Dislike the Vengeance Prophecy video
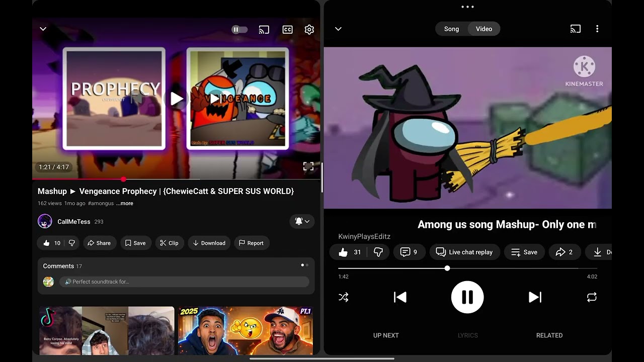The image size is (644, 362). [72, 243]
